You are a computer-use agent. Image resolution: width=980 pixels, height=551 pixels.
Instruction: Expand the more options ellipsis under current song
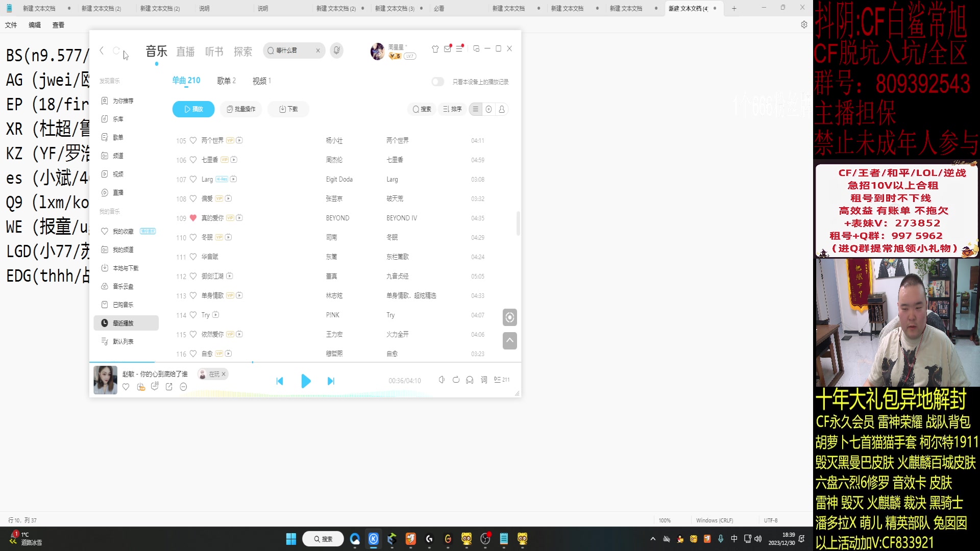[183, 387]
